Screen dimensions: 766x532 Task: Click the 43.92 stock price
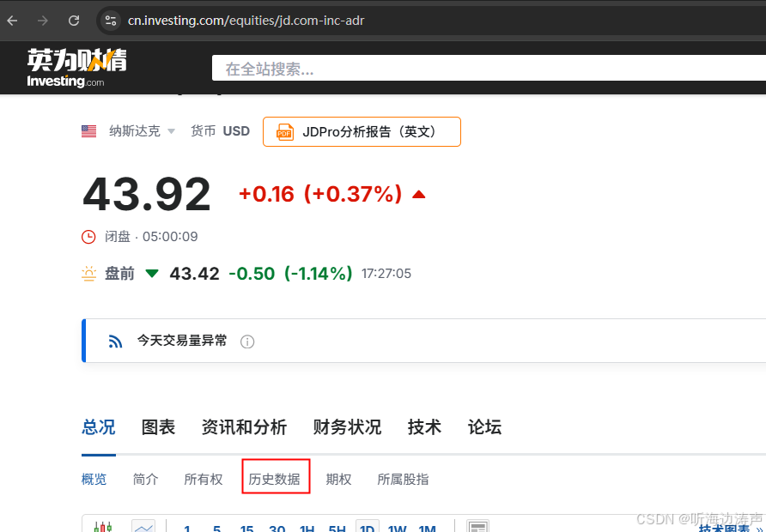[x=147, y=195]
